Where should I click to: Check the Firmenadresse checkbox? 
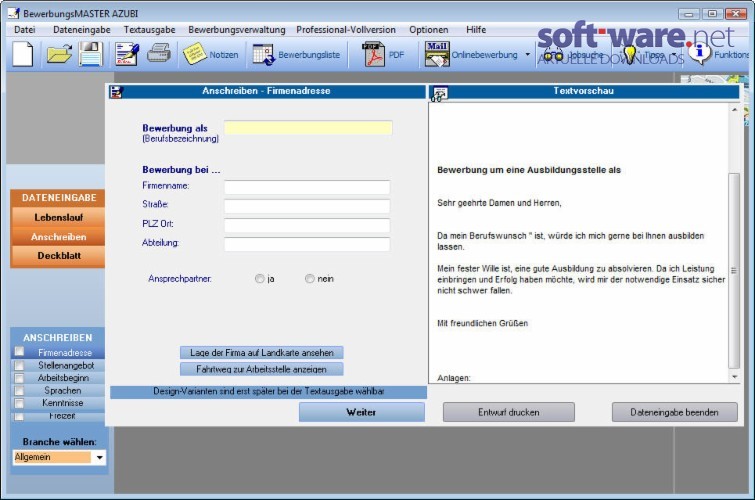pos(19,351)
